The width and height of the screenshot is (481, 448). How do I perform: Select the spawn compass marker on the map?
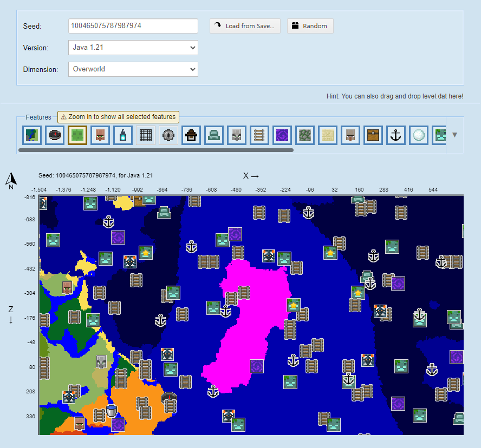(169, 397)
